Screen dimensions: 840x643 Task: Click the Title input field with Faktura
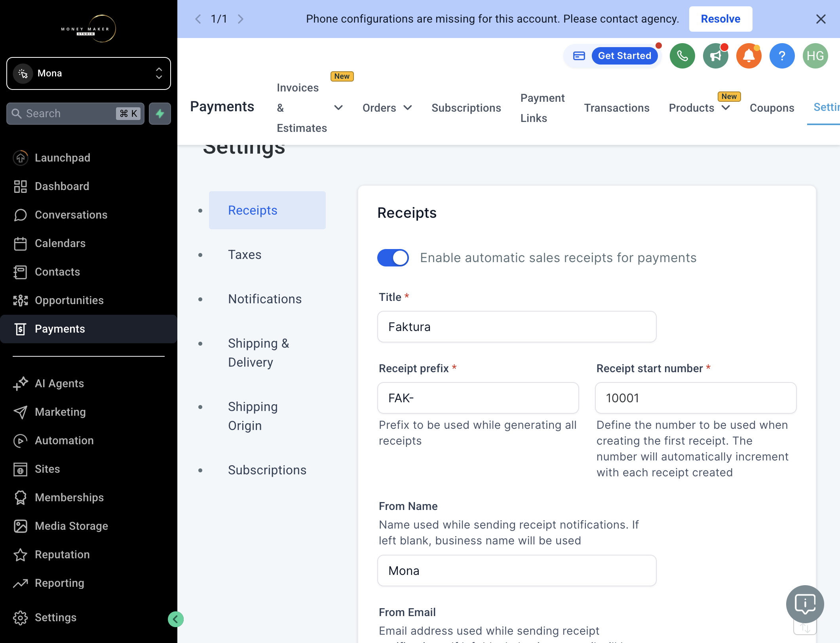point(517,327)
